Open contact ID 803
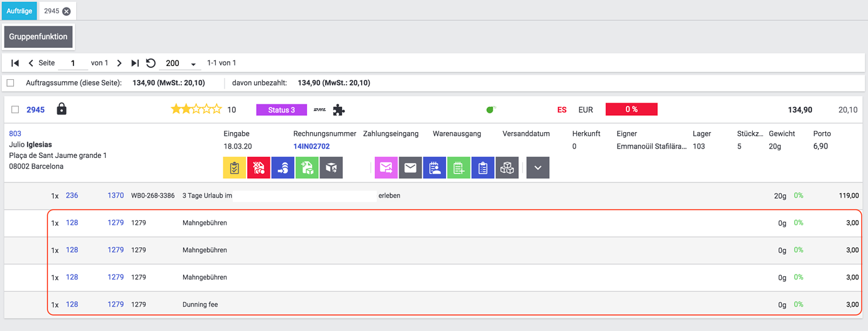Image resolution: width=868 pixels, height=331 pixels. 15,133
